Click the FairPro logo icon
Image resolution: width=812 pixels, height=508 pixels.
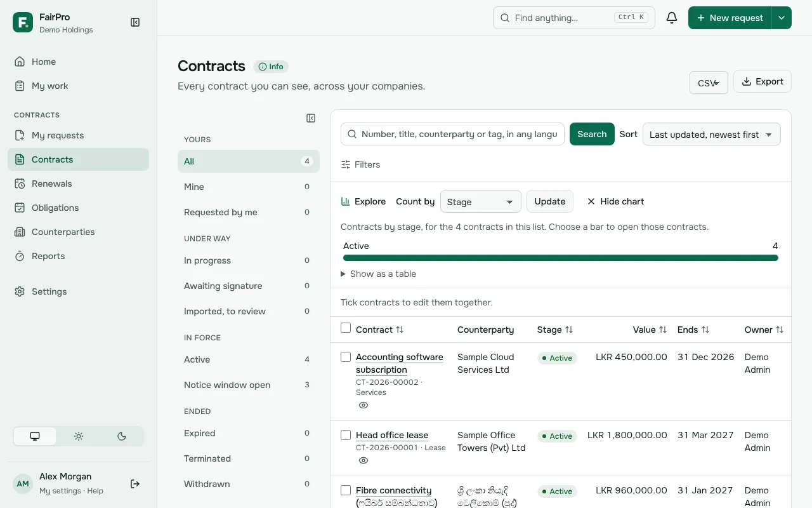pos(23,22)
